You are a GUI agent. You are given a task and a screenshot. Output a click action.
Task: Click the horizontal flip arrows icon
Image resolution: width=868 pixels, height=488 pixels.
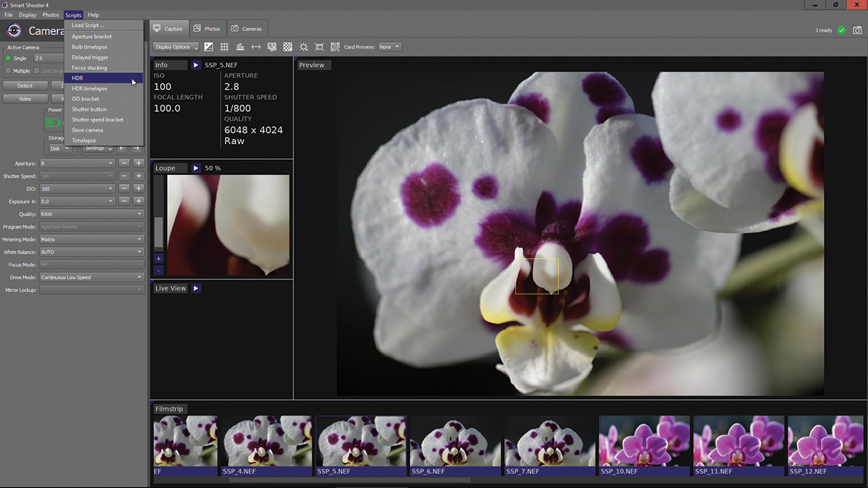click(256, 47)
